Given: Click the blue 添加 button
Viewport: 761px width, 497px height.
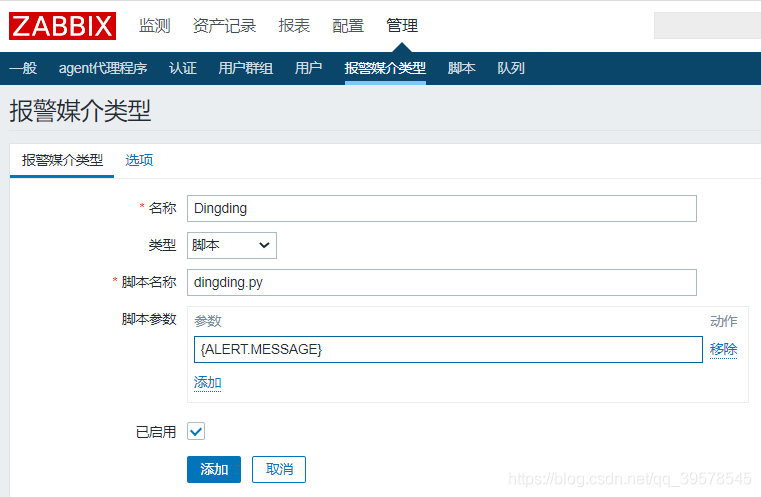Looking at the screenshot, I should 214,469.
